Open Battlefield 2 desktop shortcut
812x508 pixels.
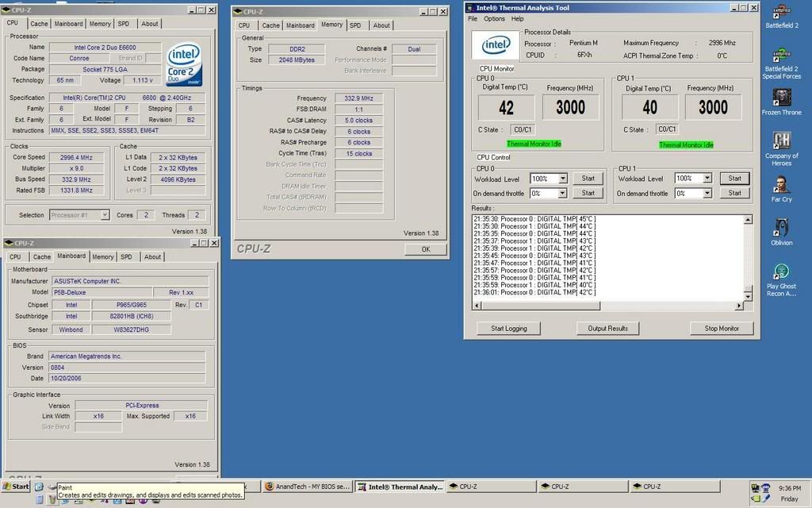click(781, 16)
